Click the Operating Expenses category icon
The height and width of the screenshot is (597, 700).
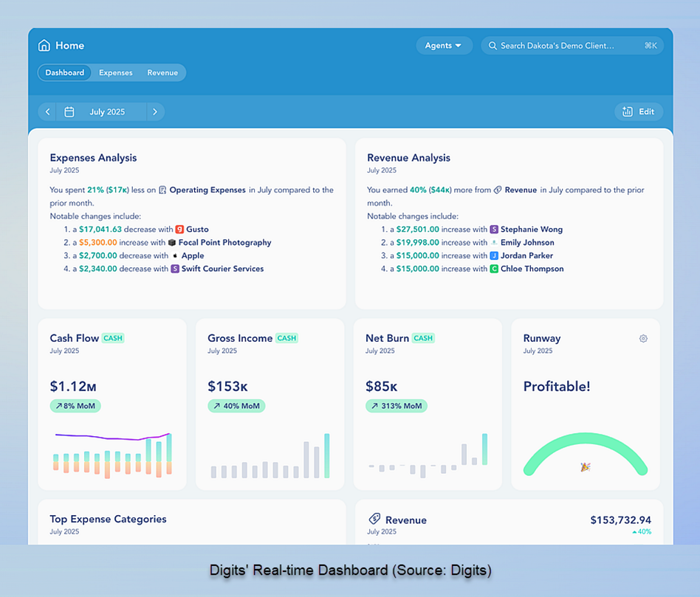162,190
